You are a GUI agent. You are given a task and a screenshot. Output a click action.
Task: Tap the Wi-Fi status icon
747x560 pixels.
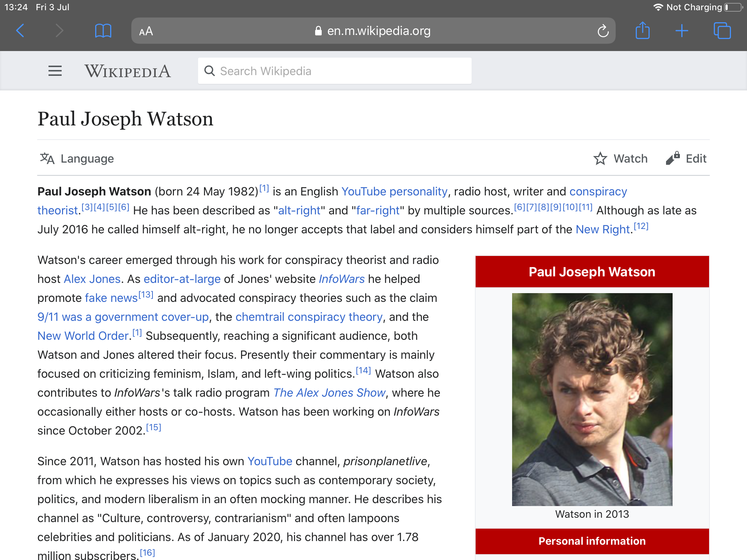(x=658, y=7)
